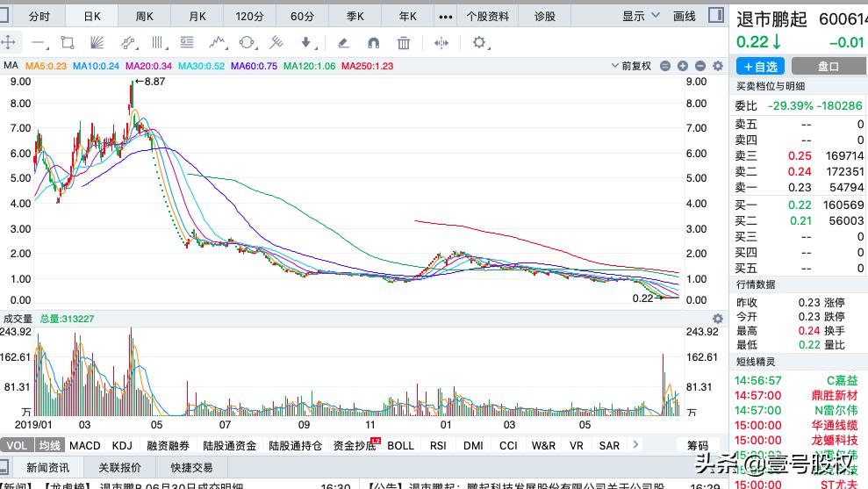Open the 关联报价 tab
The width and height of the screenshot is (868, 489).
coord(119,467)
